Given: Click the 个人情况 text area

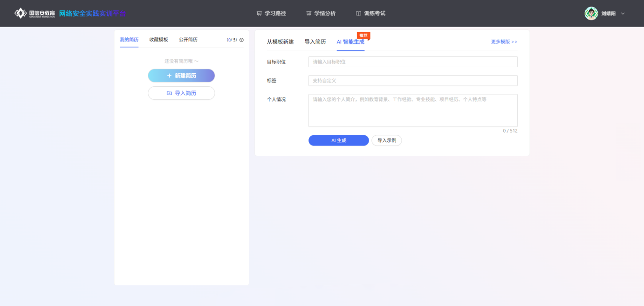Looking at the screenshot, I should click(x=413, y=111).
